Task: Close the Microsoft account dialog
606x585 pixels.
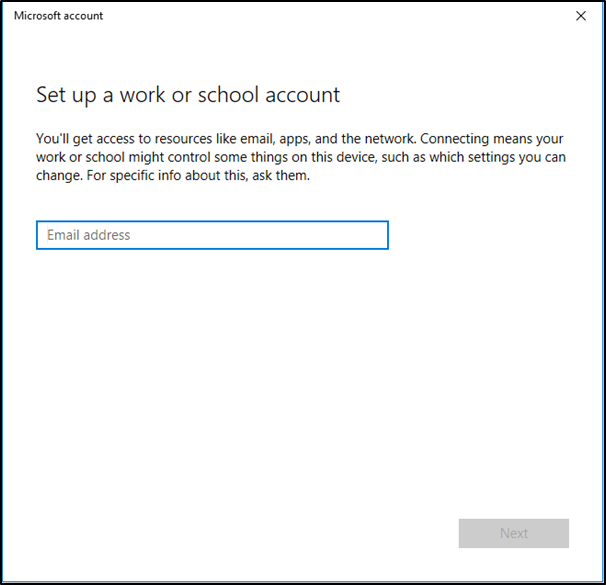Action: (x=581, y=16)
